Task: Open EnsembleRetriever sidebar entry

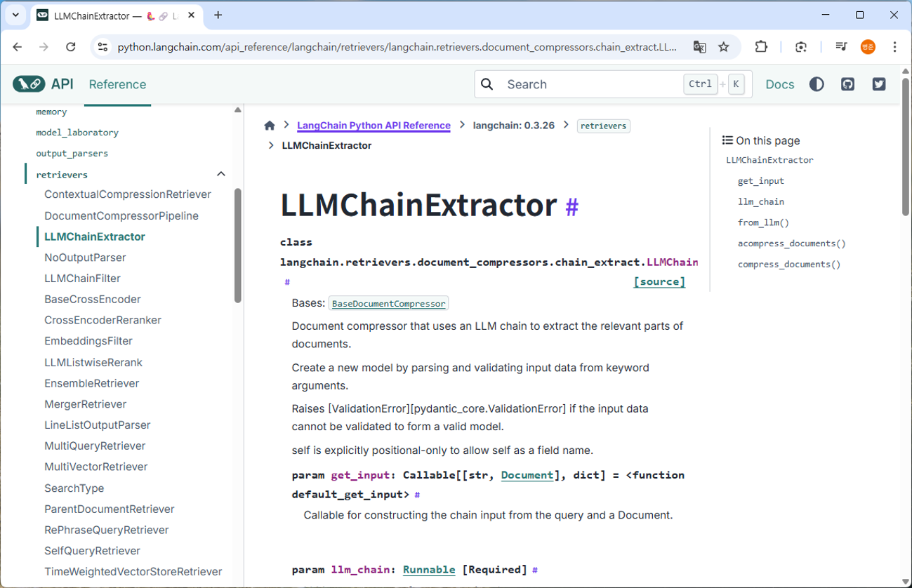Action: (91, 383)
